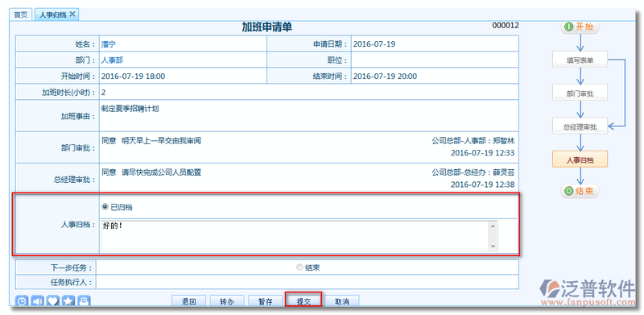Click the form number 000012

(x=506, y=26)
